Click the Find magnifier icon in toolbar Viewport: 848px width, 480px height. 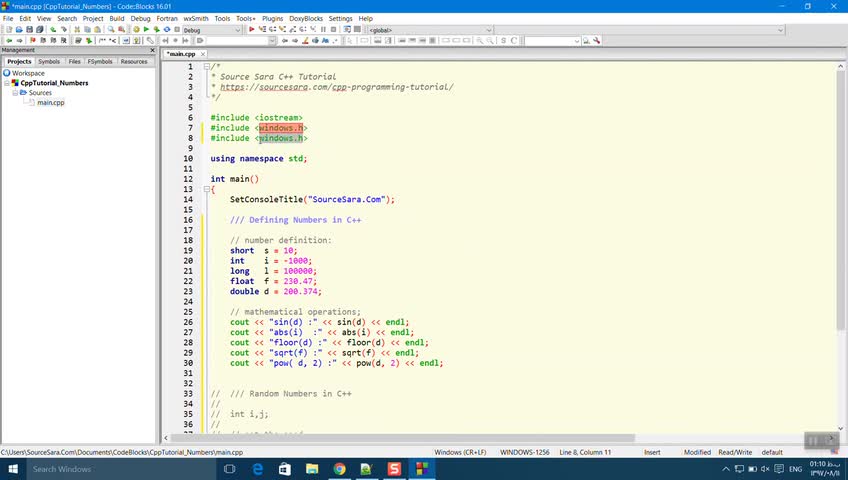tap(112, 30)
